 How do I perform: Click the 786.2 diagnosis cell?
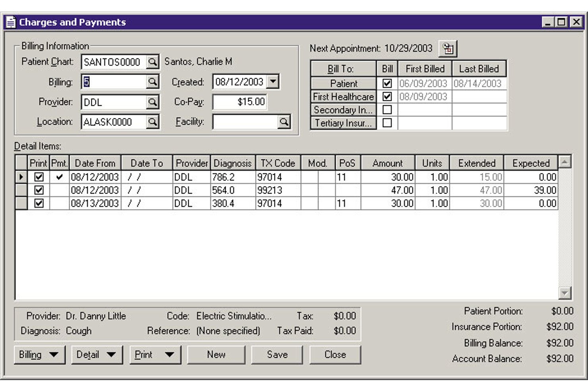233,177
